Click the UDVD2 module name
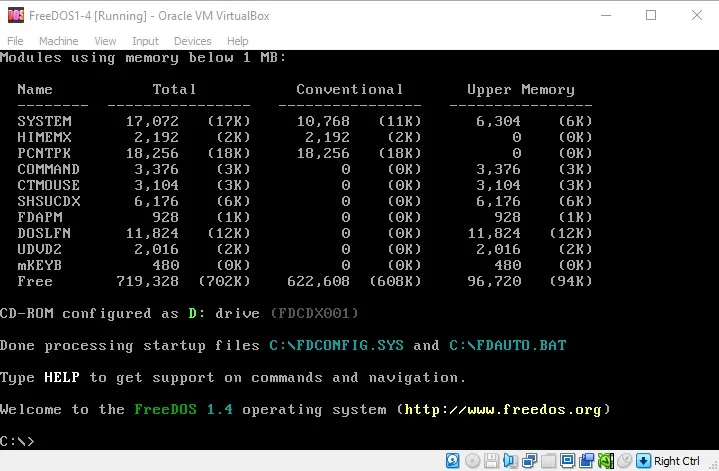Viewport: 719px width, 471px height. click(40, 249)
